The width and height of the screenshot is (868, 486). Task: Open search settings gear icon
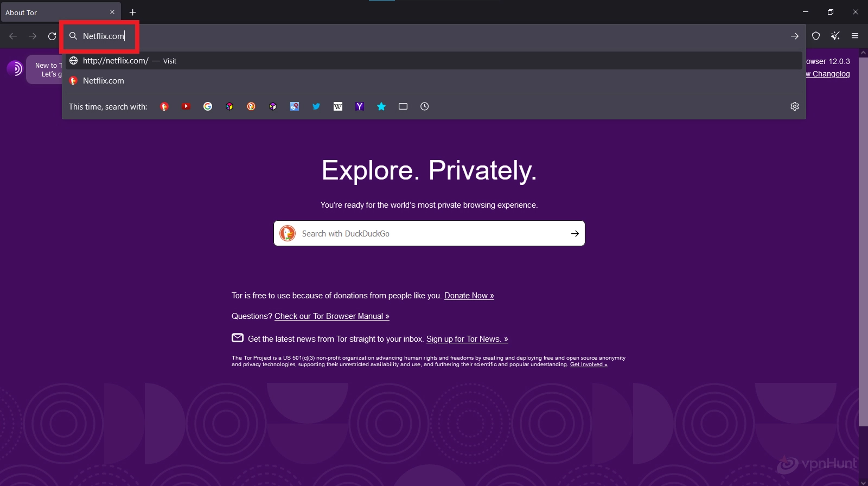click(x=795, y=106)
